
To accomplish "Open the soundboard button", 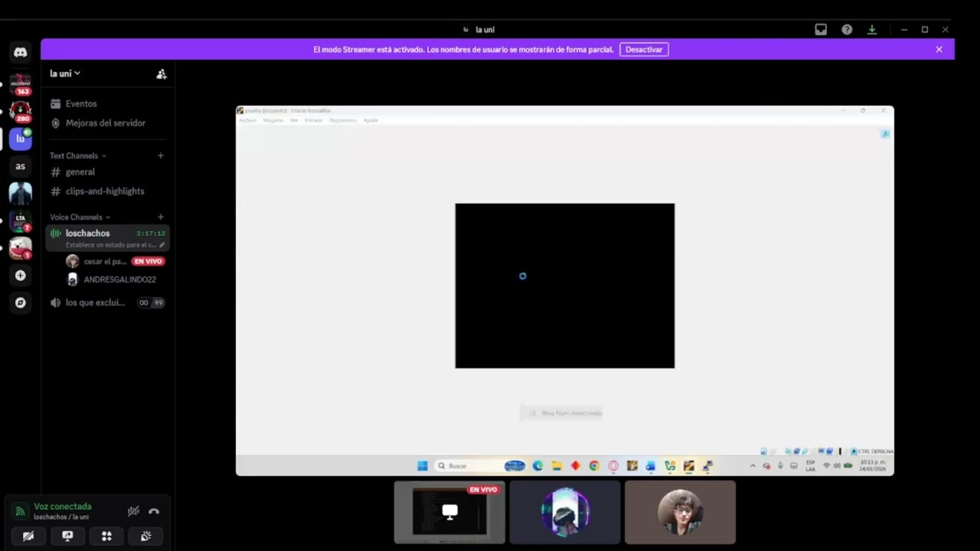I will pyautogui.click(x=145, y=536).
